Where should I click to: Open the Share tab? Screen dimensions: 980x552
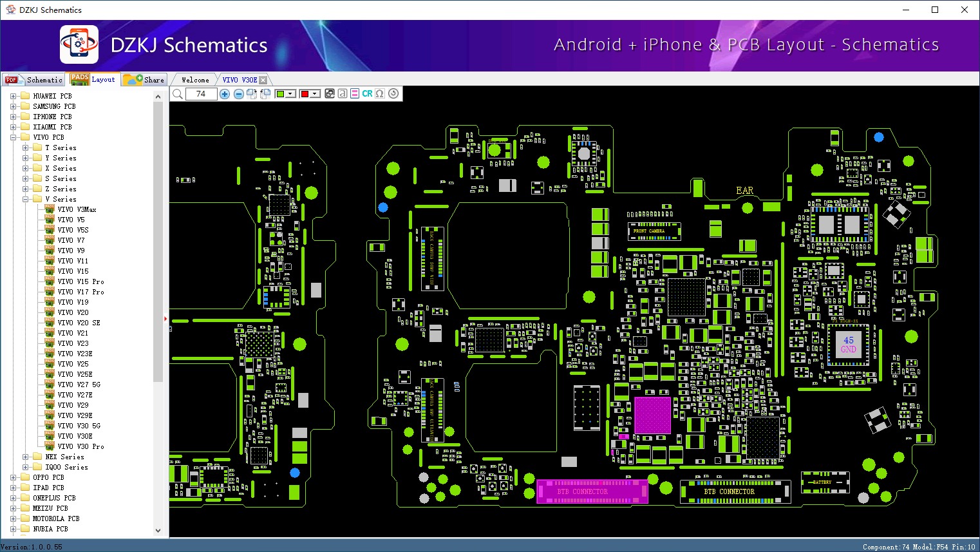click(x=144, y=80)
